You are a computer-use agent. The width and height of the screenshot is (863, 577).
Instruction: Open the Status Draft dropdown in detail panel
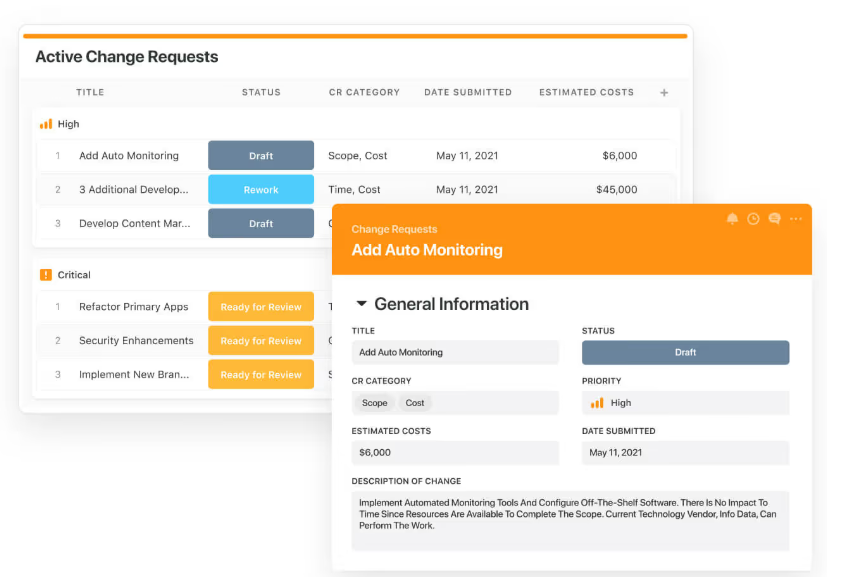point(685,352)
